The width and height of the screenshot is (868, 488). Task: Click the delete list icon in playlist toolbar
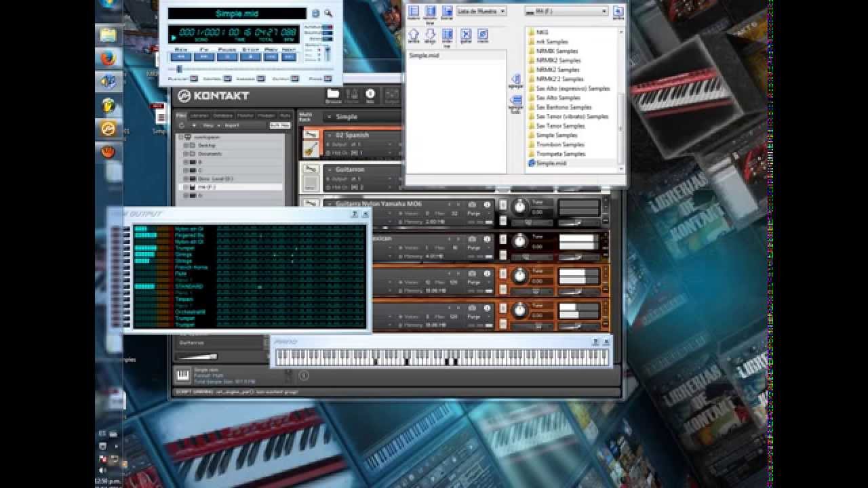(x=447, y=12)
